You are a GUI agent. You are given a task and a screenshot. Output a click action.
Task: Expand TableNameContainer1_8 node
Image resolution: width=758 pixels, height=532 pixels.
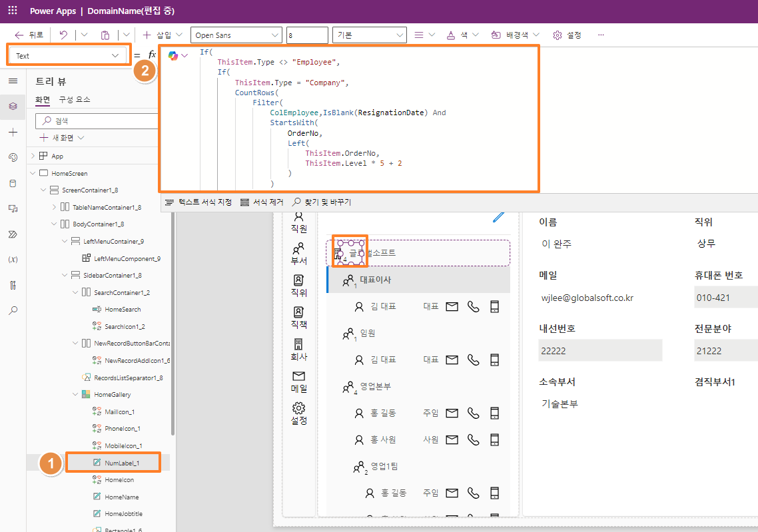click(x=54, y=207)
